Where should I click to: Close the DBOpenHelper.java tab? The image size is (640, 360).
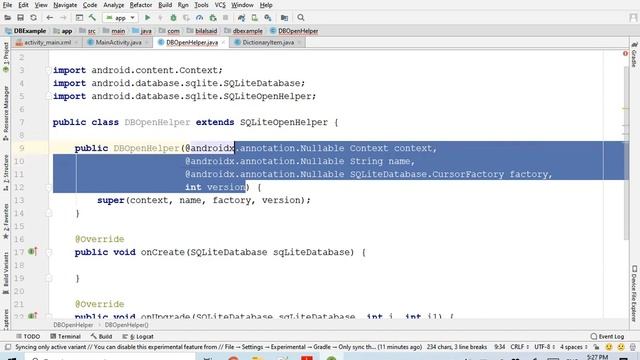tap(223, 42)
